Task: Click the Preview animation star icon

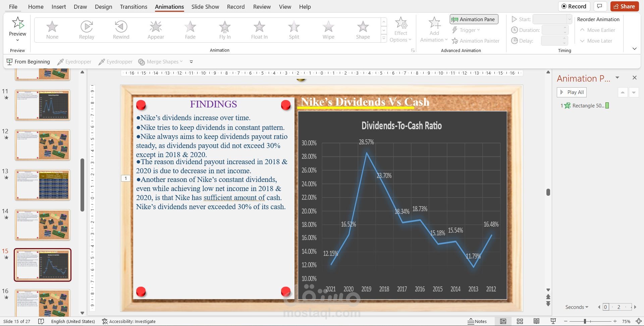Action: coord(18,23)
